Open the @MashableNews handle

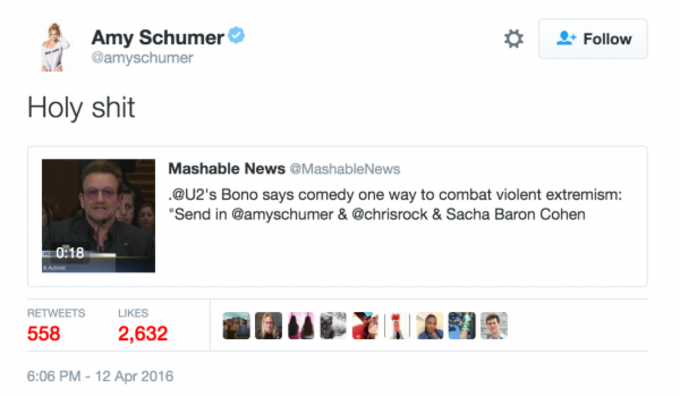point(345,169)
